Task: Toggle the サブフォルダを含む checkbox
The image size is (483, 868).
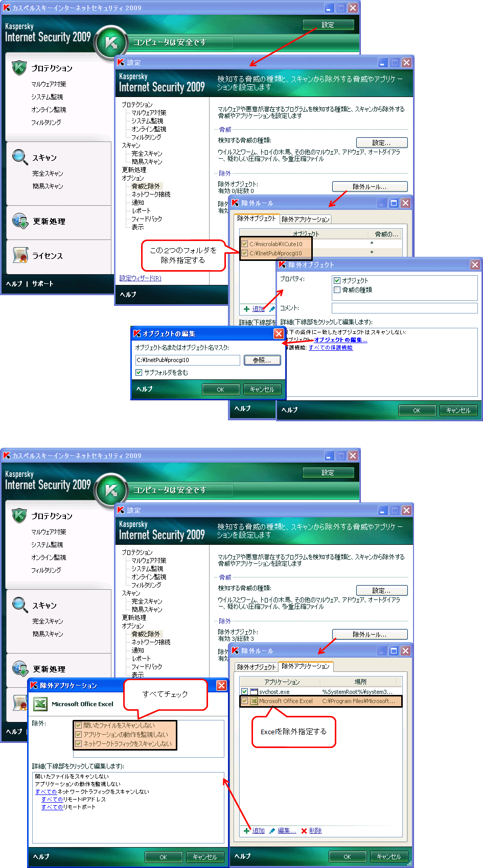Action: tap(139, 373)
